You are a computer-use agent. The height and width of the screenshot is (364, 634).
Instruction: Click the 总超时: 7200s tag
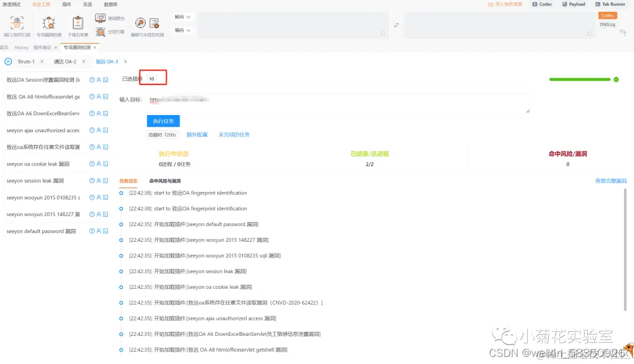(x=162, y=134)
